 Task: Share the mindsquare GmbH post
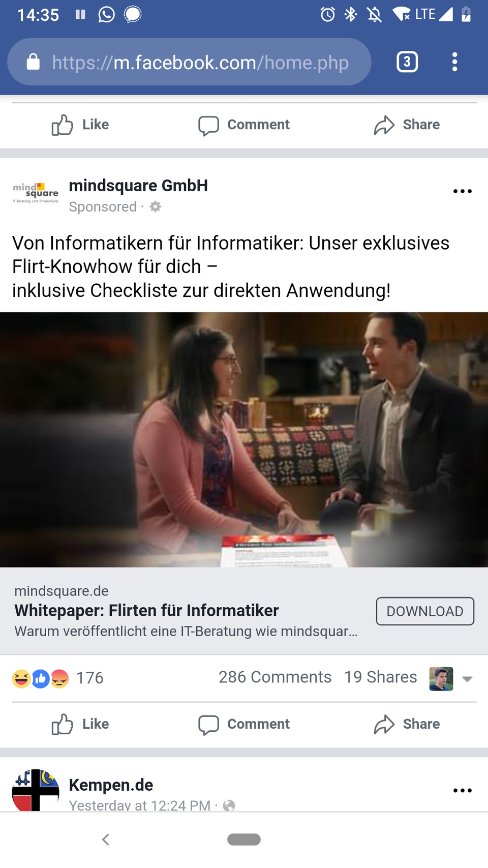(x=407, y=724)
